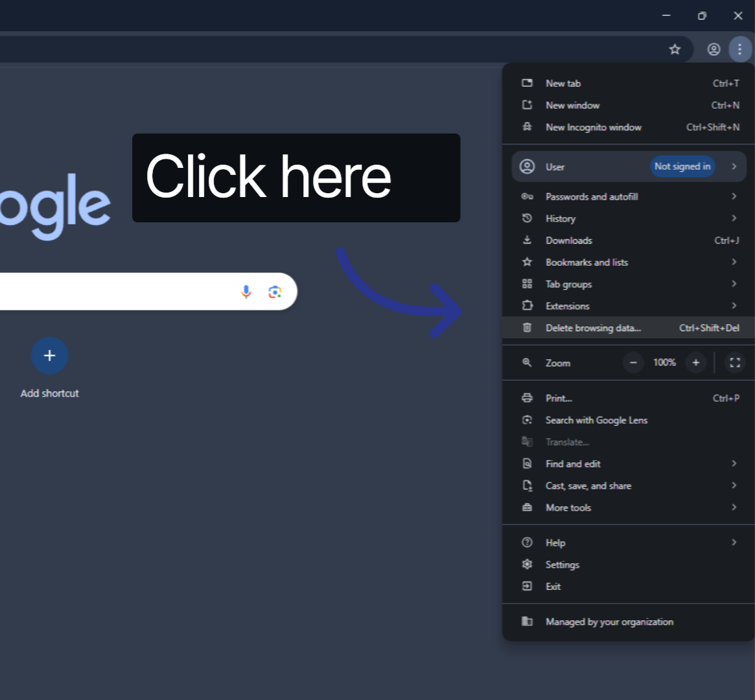The width and height of the screenshot is (755, 700).
Task: Click the microphone icon in the search bar
Action: pos(246,291)
